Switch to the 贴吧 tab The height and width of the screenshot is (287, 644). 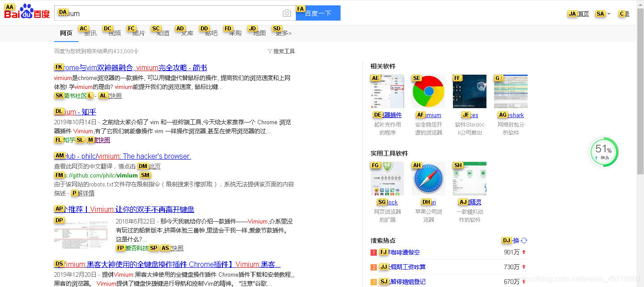pos(211,33)
